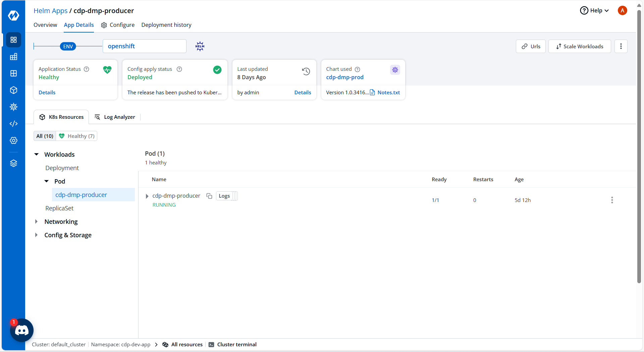Switch to the Log Analyzer tab
The width and height of the screenshot is (644, 352).
coord(115,117)
